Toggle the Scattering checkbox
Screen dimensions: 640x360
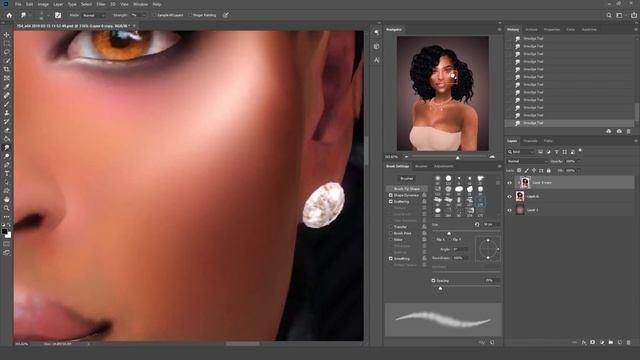pos(391,202)
